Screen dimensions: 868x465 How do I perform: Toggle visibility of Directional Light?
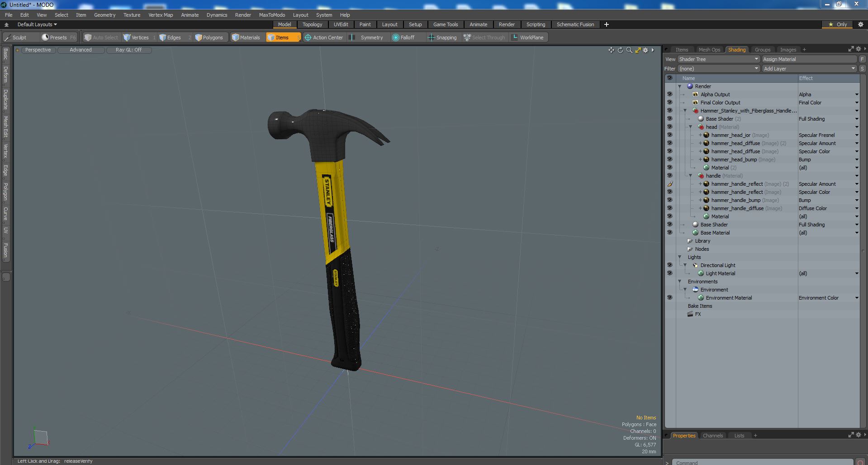669,265
